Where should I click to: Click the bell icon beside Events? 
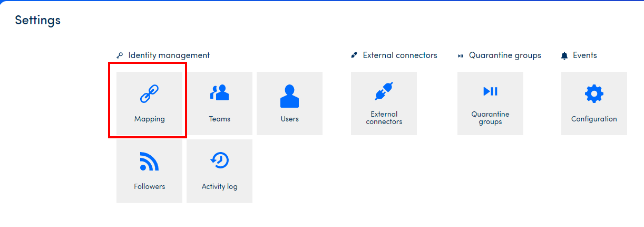[564, 55]
